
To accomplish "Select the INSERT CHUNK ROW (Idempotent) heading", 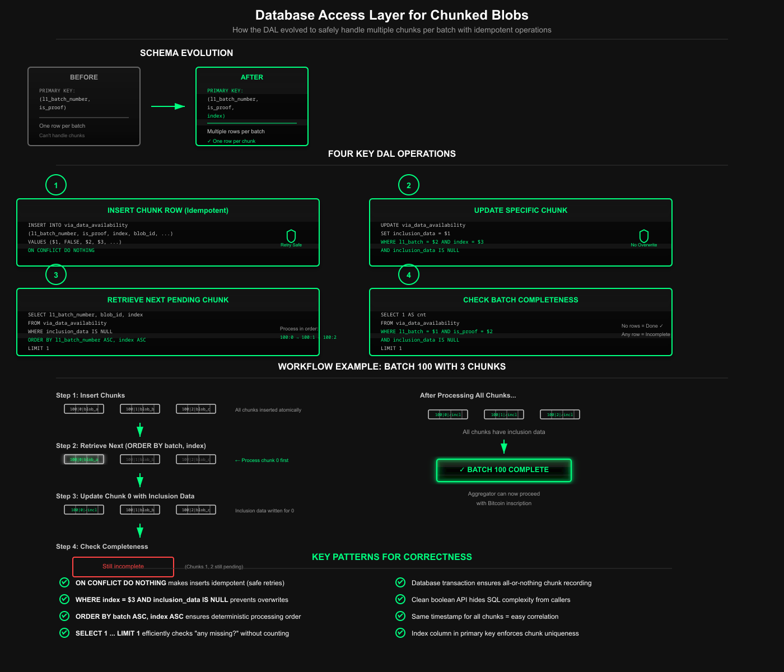I will tap(168, 211).
